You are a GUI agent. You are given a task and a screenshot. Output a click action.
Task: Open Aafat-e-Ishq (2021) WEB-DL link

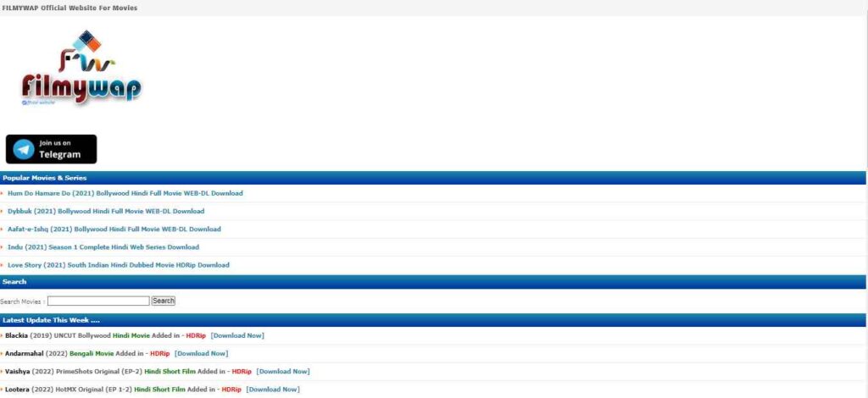[114, 229]
